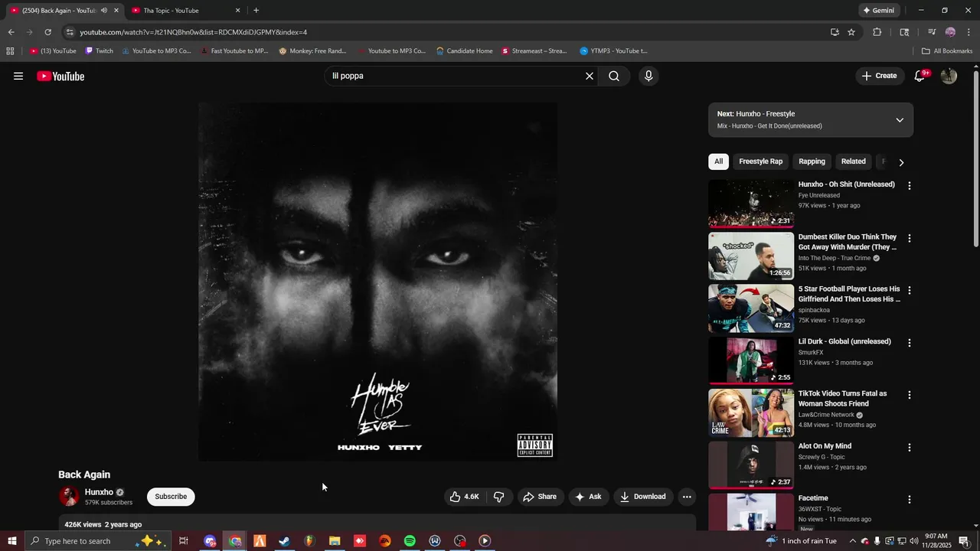Open options for Dumbest Killer Duo video

(910, 238)
